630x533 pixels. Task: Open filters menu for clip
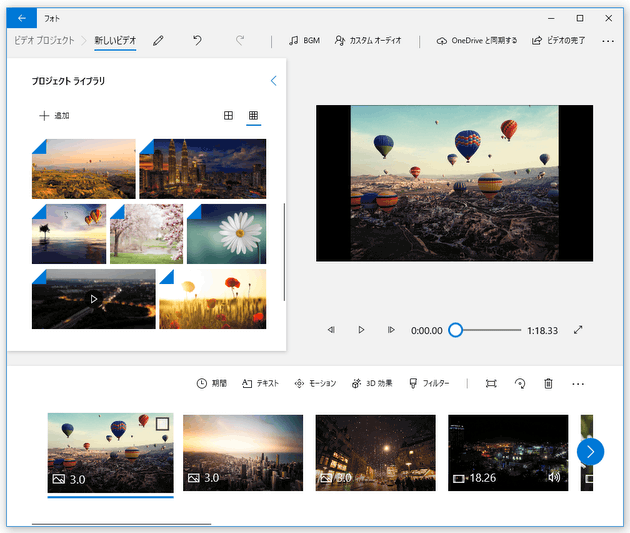coord(429,383)
